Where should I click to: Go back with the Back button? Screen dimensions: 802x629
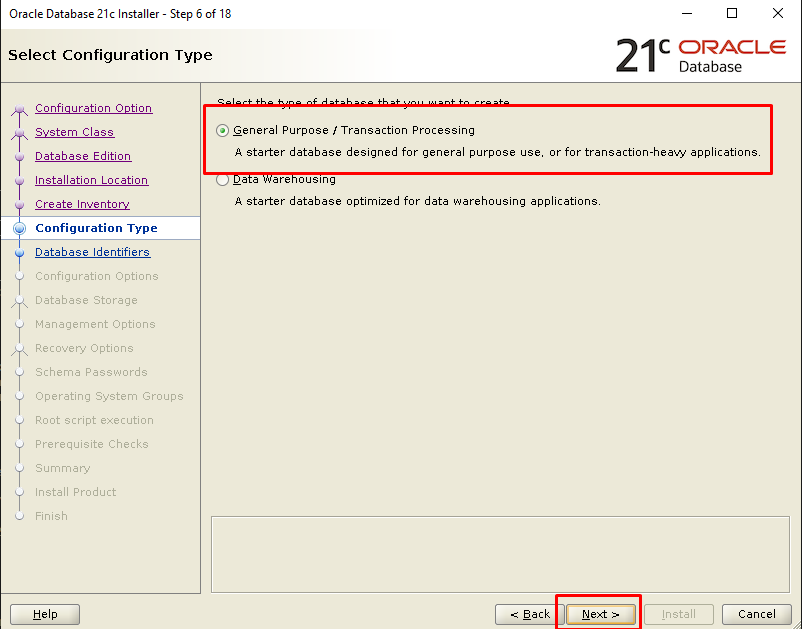point(529,614)
